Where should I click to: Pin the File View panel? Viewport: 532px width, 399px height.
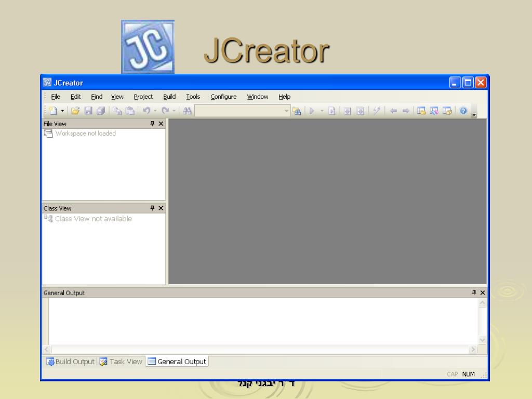click(152, 124)
